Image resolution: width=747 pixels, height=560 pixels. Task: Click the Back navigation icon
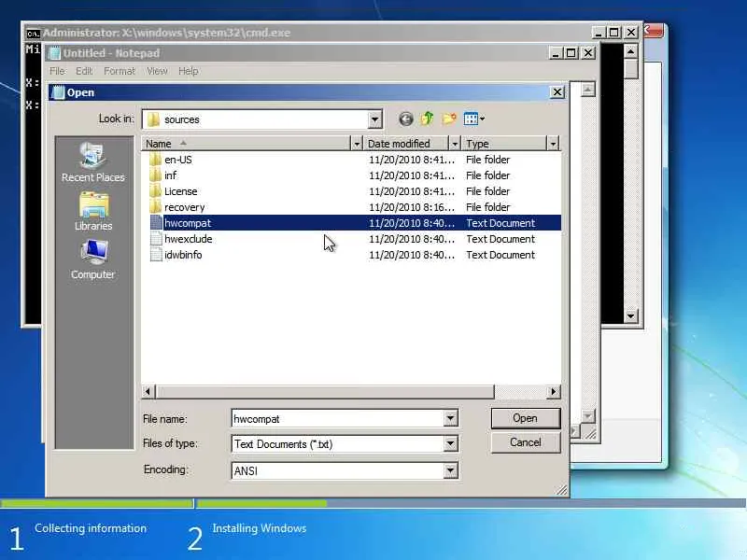(406, 119)
